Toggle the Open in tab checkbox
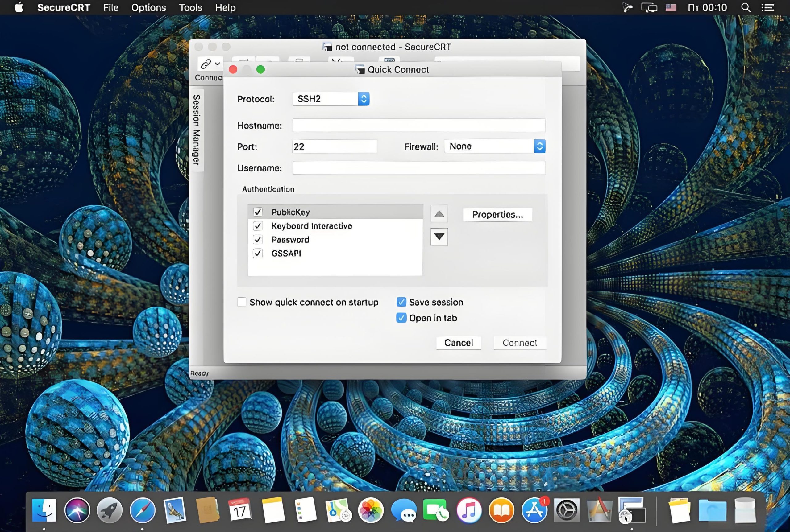The image size is (790, 532). pyautogui.click(x=401, y=318)
